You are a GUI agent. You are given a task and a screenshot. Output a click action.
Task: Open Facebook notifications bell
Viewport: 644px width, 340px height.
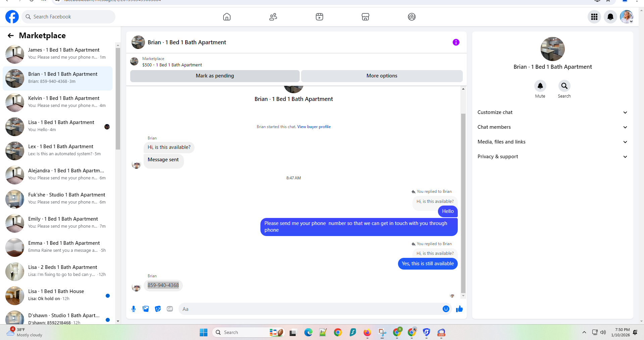[x=610, y=17]
